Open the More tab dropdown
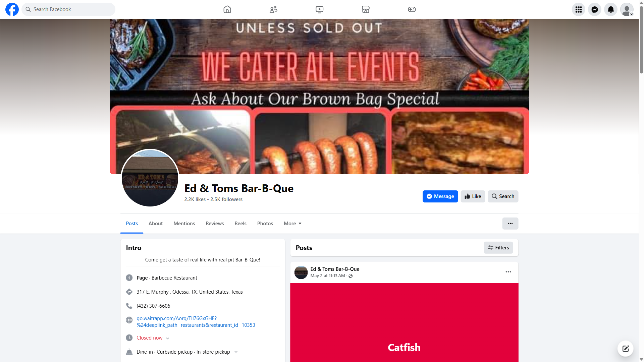Screen dimensions: 644x362 292,224
